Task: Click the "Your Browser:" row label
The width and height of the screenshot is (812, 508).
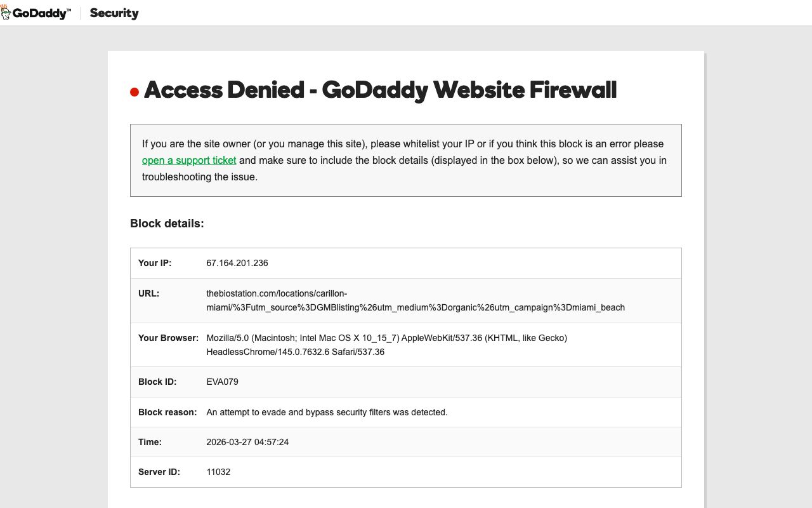Action: click(168, 338)
